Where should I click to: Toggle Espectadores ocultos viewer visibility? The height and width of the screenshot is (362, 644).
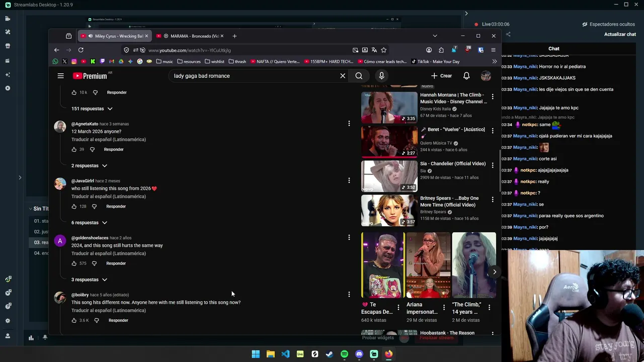coord(608,24)
